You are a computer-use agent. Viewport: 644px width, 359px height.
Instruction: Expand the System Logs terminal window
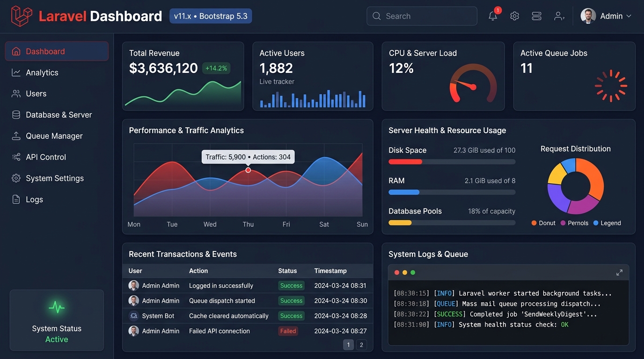click(619, 272)
